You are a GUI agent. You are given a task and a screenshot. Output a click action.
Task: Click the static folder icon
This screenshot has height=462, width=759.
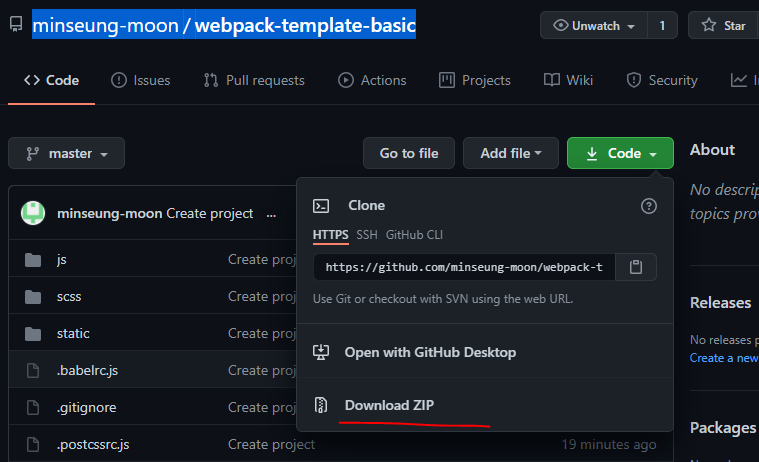click(33, 334)
